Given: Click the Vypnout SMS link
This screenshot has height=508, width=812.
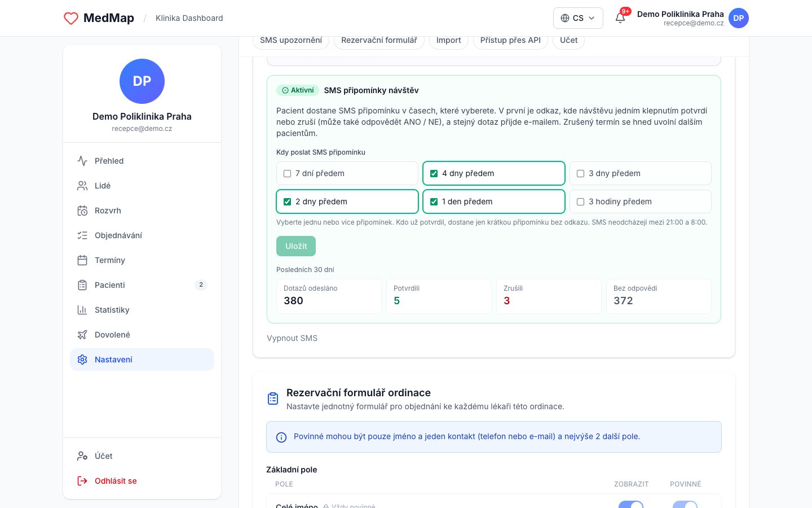Looking at the screenshot, I should pos(292,338).
